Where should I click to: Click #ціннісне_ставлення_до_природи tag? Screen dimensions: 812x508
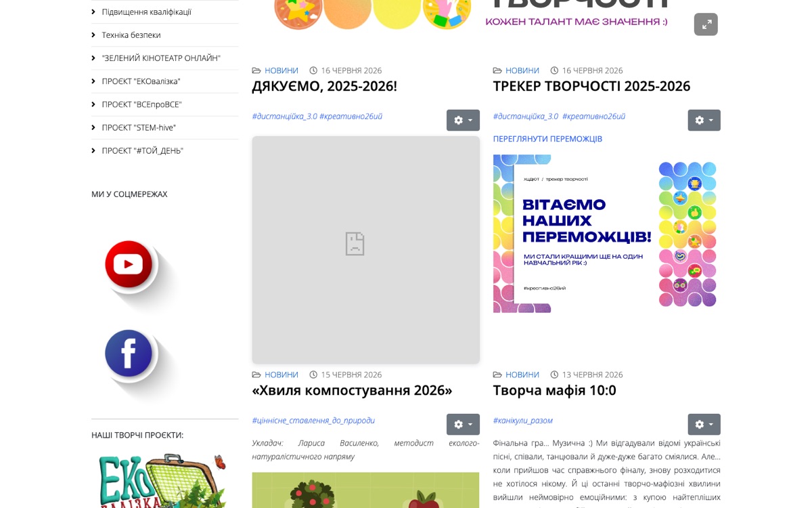(313, 420)
